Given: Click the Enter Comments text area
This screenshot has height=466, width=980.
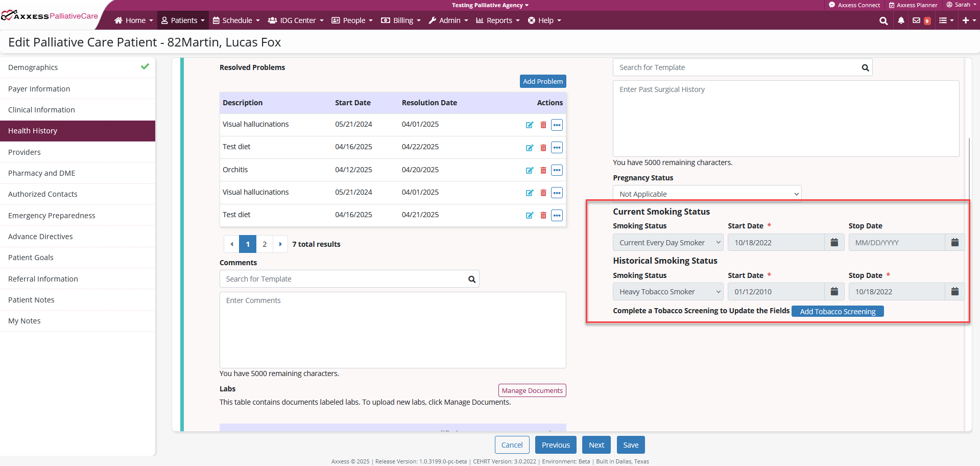Looking at the screenshot, I should click(393, 330).
